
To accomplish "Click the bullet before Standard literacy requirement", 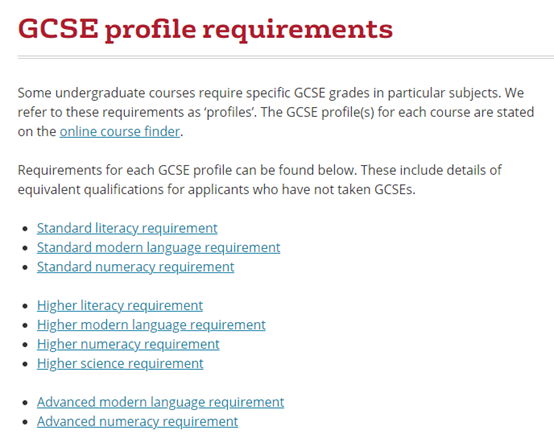I will (x=25, y=229).
